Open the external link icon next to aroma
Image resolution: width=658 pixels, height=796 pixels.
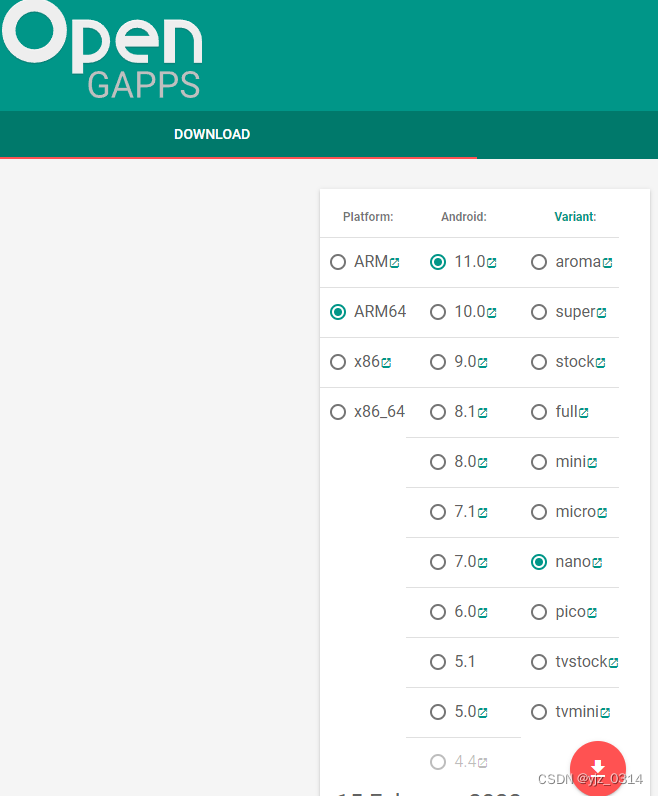tap(607, 263)
